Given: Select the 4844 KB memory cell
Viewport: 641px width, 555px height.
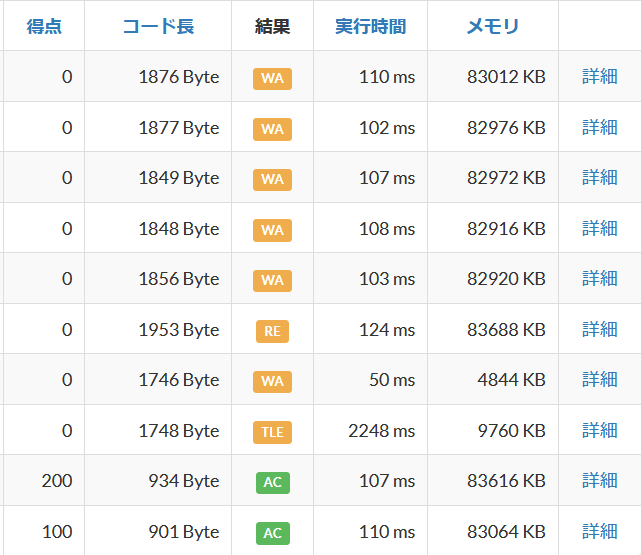Looking at the screenshot, I should point(493,379).
